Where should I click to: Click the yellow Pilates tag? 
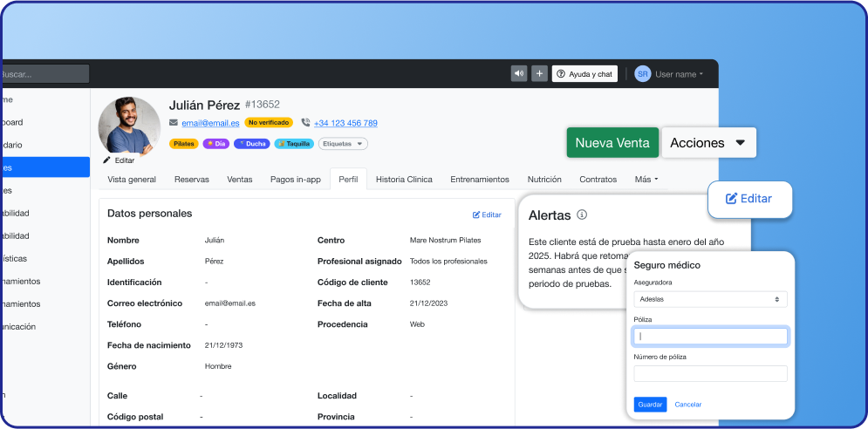point(184,143)
